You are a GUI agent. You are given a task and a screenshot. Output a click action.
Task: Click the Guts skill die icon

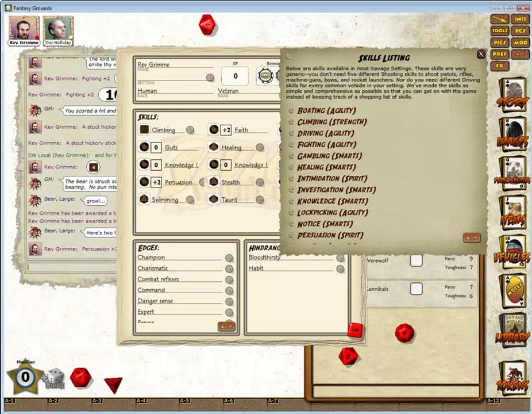coord(144,147)
